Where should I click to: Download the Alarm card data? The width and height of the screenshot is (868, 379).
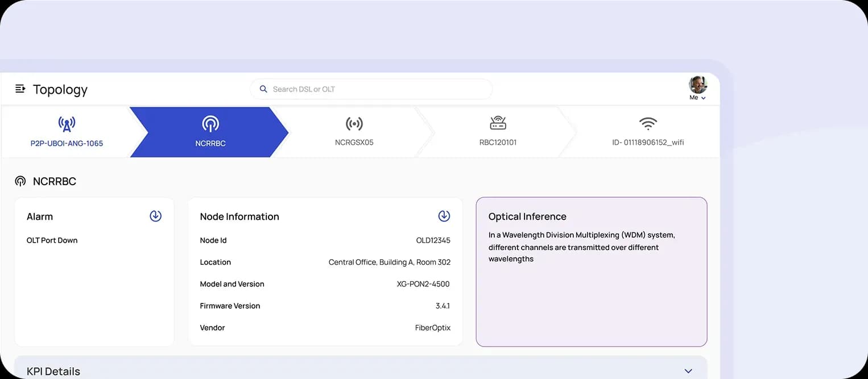coord(155,216)
